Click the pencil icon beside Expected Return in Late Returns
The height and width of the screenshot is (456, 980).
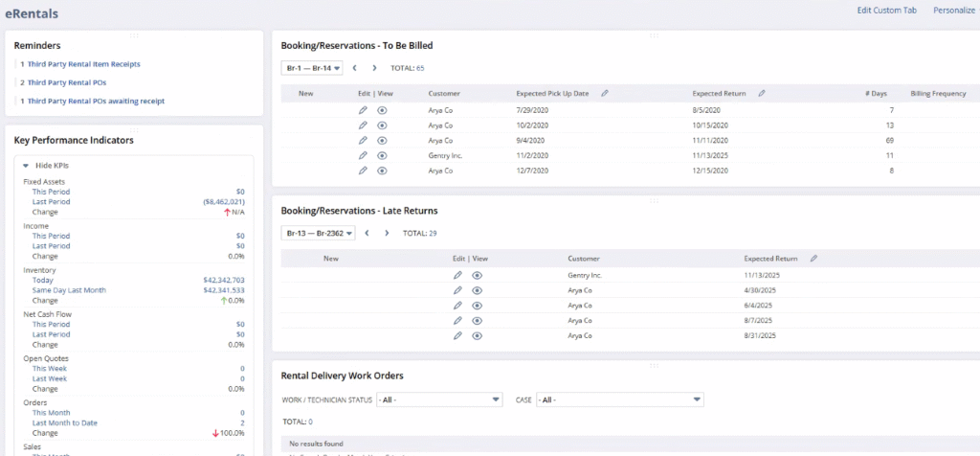click(813, 259)
